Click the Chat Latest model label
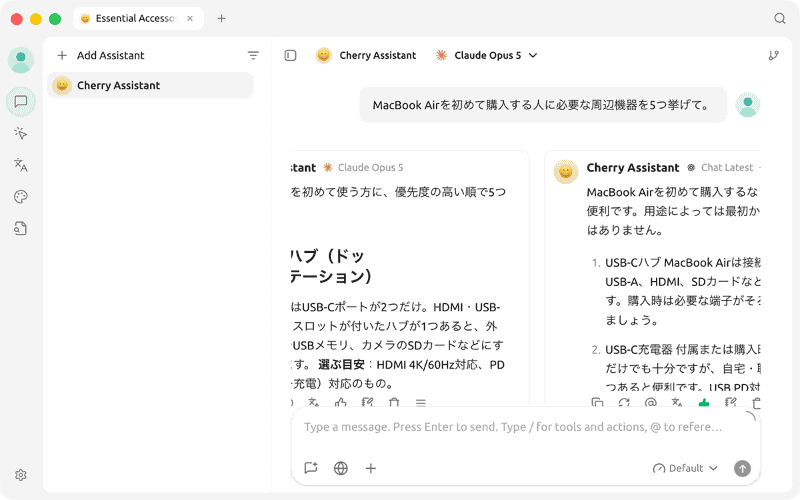 click(x=727, y=167)
